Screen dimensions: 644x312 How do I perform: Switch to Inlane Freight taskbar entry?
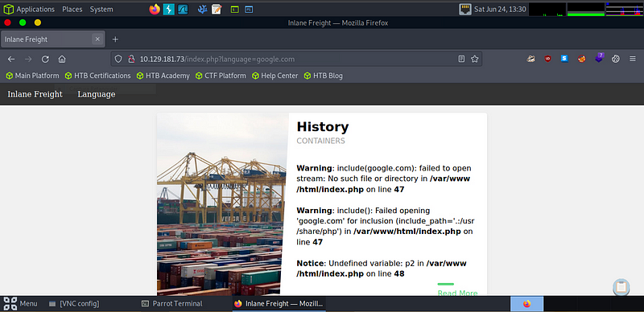point(279,304)
